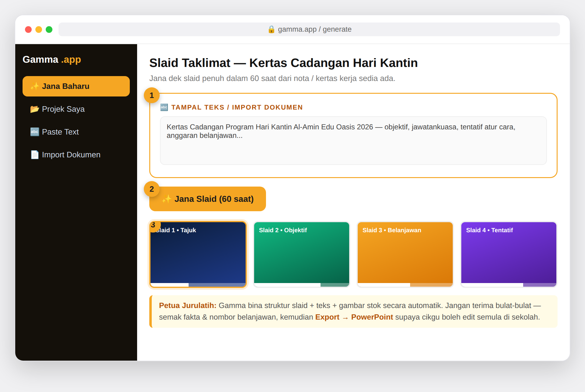This screenshot has width=585, height=392.
Task: Select the Slaid 2 Objektif thumbnail
Action: click(302, 254)
